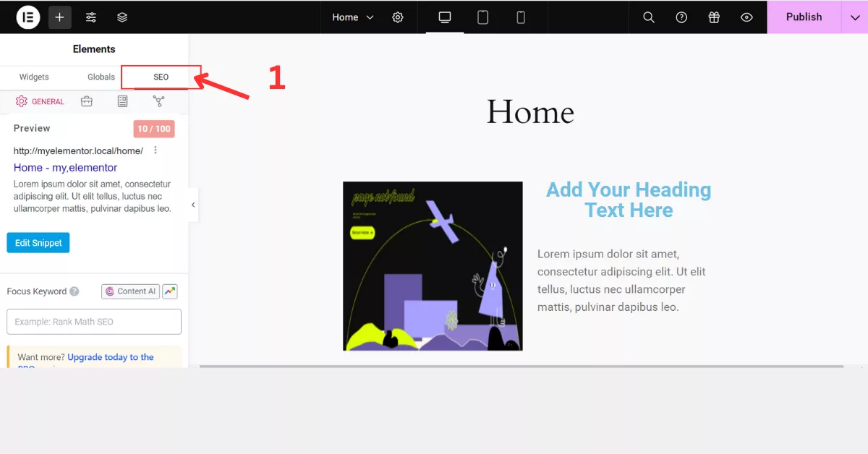
Task: Click the preview URL myelementor.local/home/
Action: (x=78, y=150)
